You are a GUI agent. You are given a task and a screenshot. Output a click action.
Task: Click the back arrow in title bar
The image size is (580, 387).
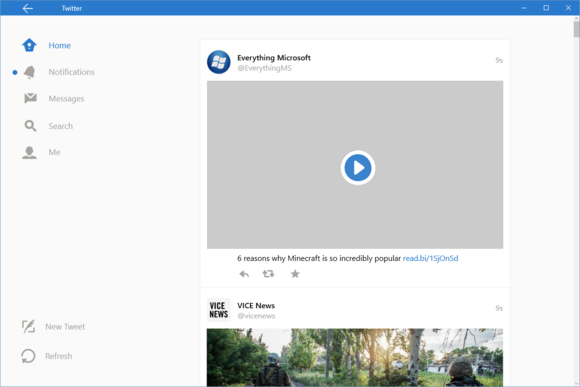pyautogui.click(x=28, y=8)
